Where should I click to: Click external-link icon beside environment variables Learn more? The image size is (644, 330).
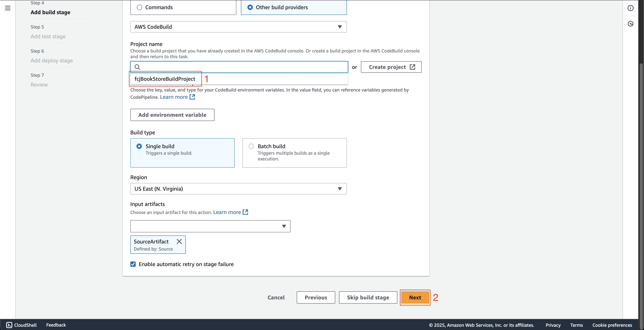tap(192, 97)
